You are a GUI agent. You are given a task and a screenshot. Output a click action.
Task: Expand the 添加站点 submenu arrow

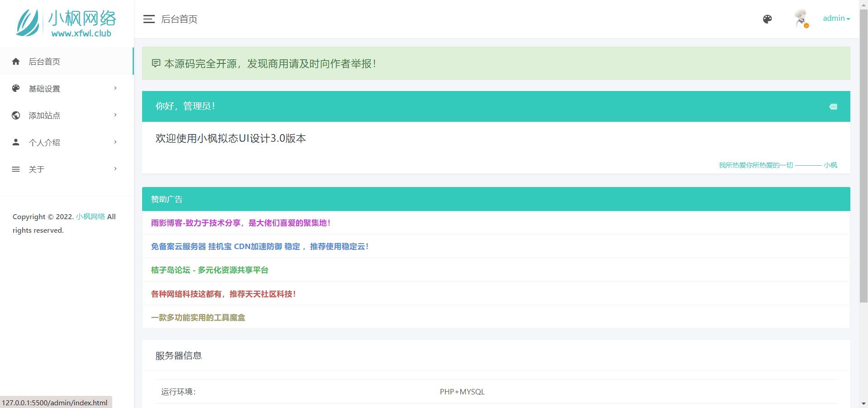click(x=115, y=115)
